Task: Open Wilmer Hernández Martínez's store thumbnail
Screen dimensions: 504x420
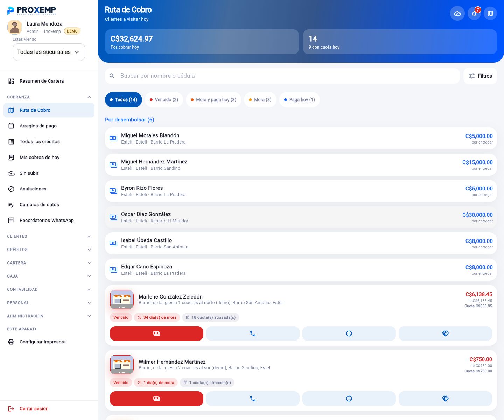Action: (122, 365)
